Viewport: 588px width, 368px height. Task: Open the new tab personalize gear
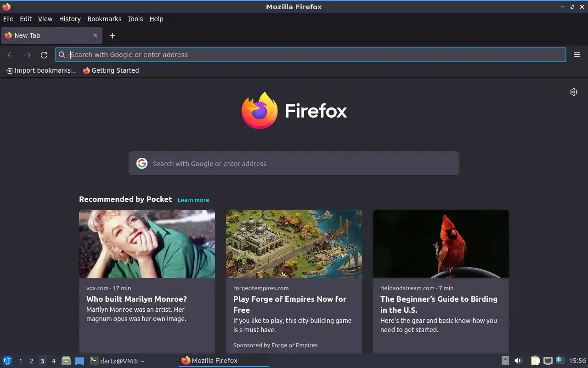[574, 92]
